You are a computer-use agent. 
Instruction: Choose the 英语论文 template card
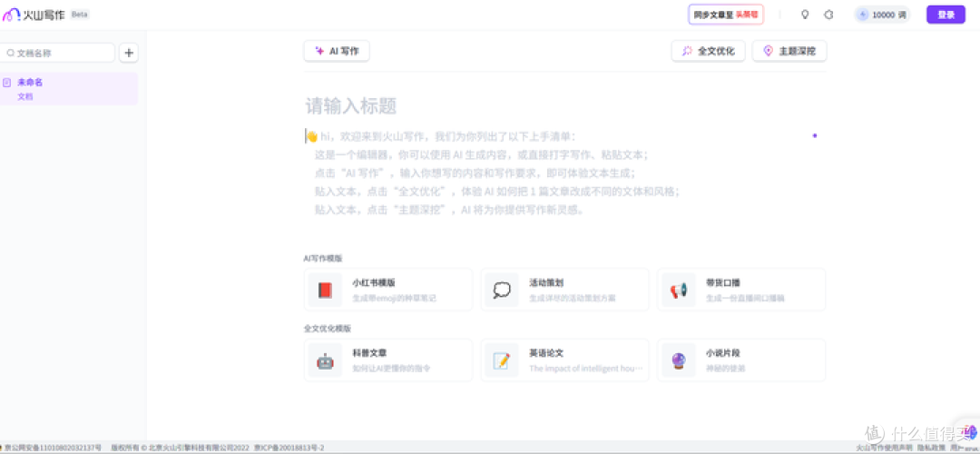click(x=565, y=360)
